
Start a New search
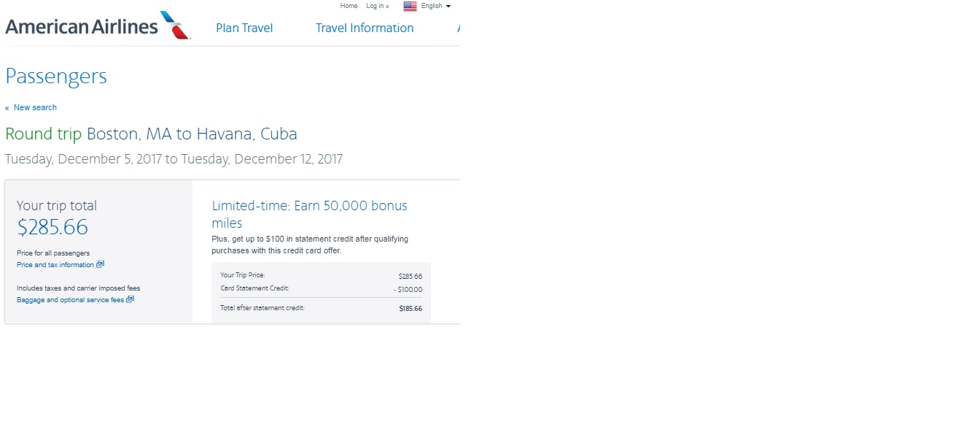[x=34, y=107]
